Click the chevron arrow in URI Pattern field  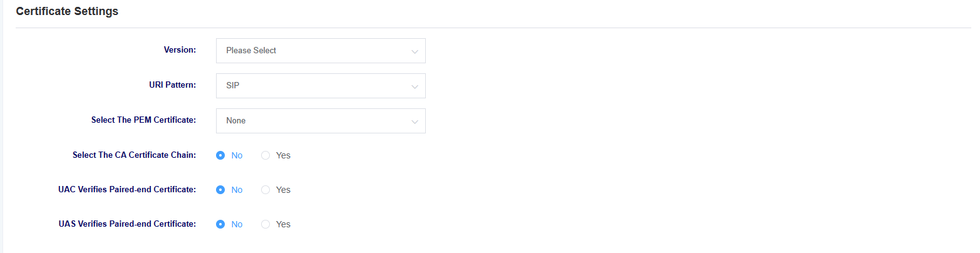pos(415,86)
